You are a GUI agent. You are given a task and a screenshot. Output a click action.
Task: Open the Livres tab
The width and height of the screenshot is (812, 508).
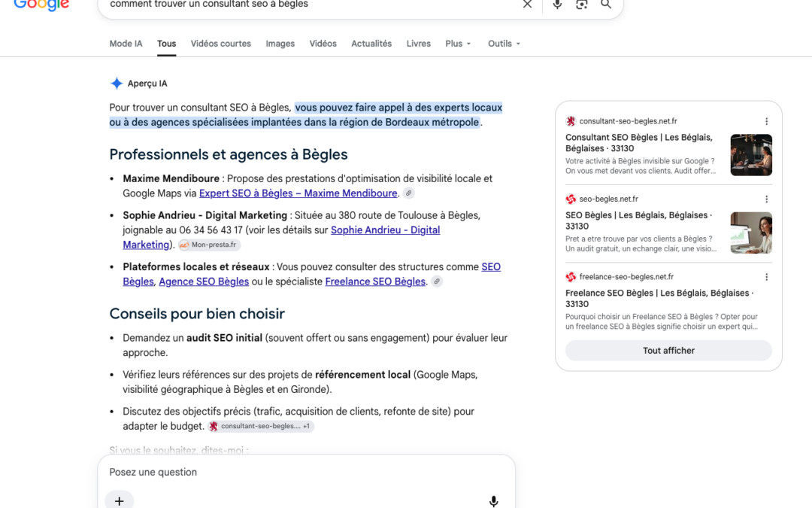pos(419,44)
